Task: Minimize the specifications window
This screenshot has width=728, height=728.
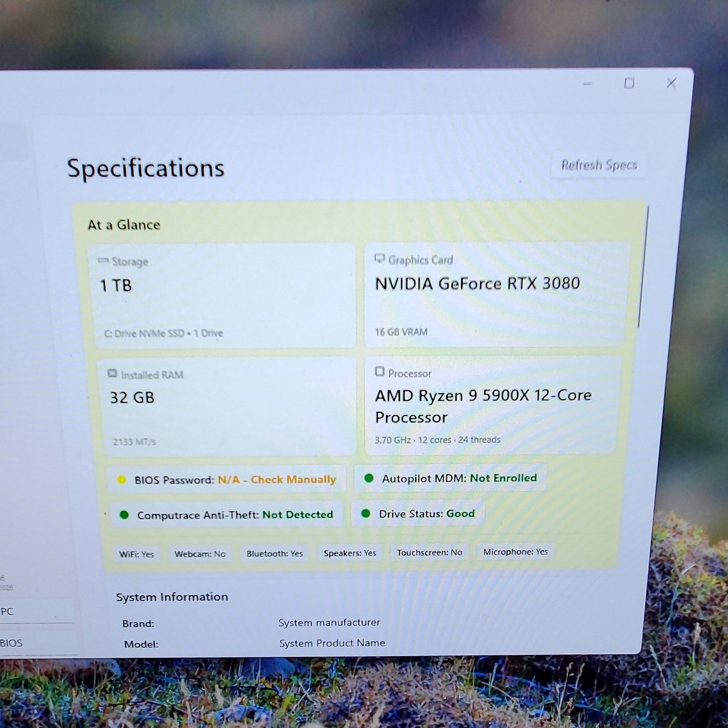Action: 587,84
